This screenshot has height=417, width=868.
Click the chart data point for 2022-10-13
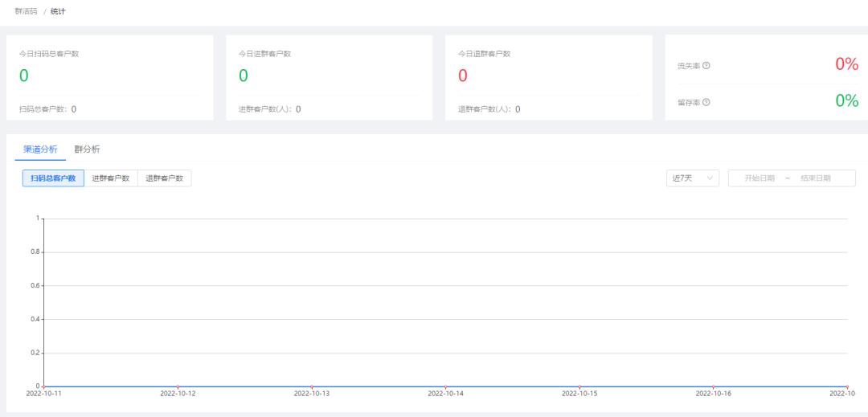click(x=312, y=386)
